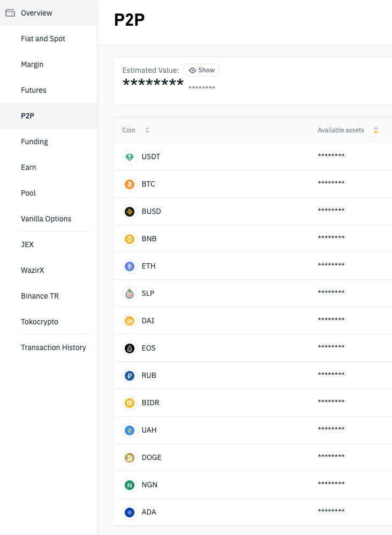Click the SLP coin icon
This screenshot has height=535, width=392.
[x=130, y=294]
